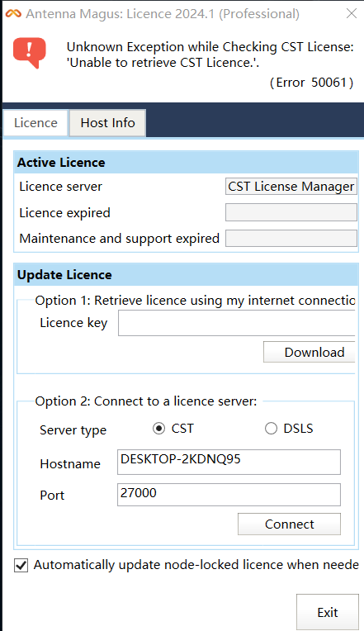Select the DSLS server type radio button
Image resolution: width=364 pixels, height=631 pixels.
pos(271,429)
